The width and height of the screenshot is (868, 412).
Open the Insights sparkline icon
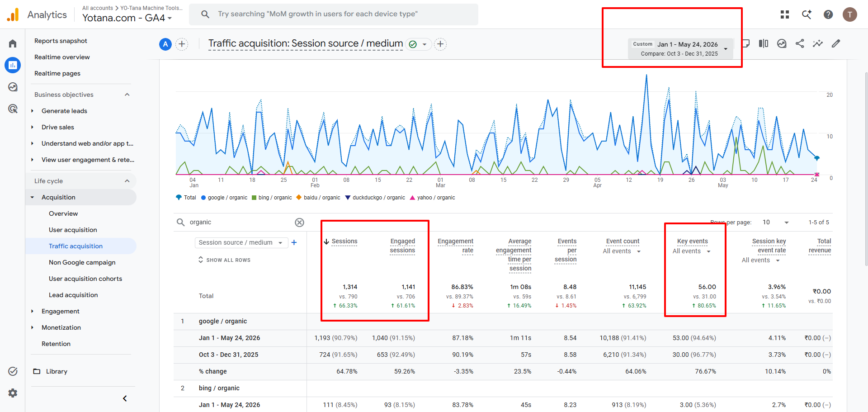[x=818, y=43]
